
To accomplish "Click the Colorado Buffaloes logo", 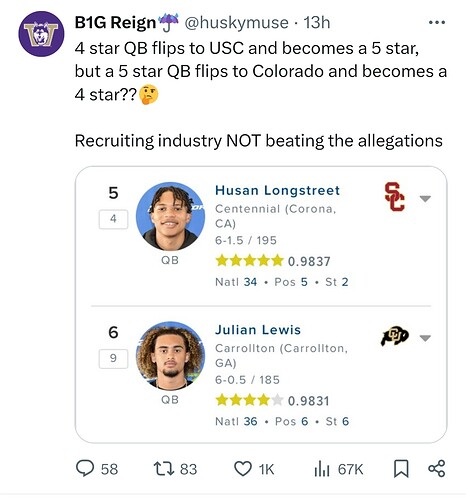I will 395,336.
